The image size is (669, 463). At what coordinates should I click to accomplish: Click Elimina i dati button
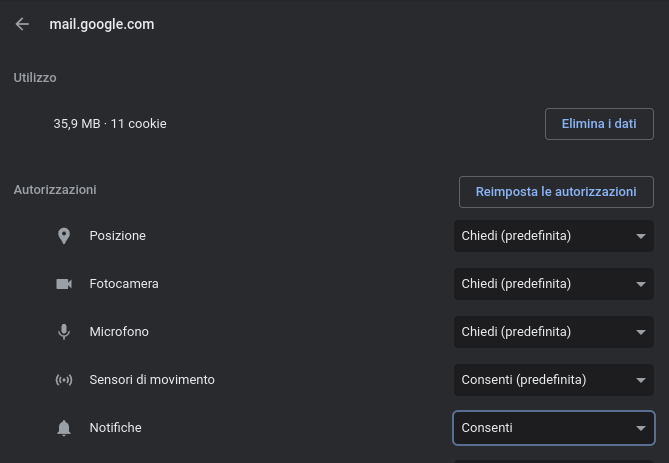click(x=599, y=124)
